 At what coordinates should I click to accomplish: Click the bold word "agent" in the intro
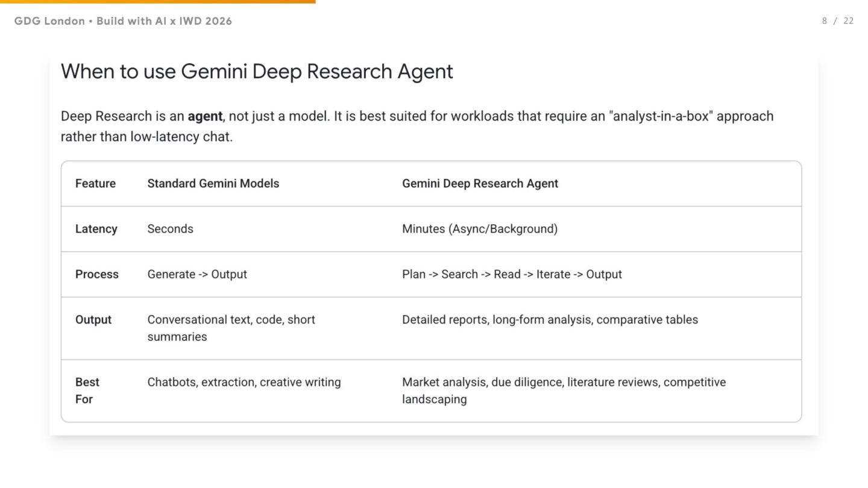click(x=205, y=116)
